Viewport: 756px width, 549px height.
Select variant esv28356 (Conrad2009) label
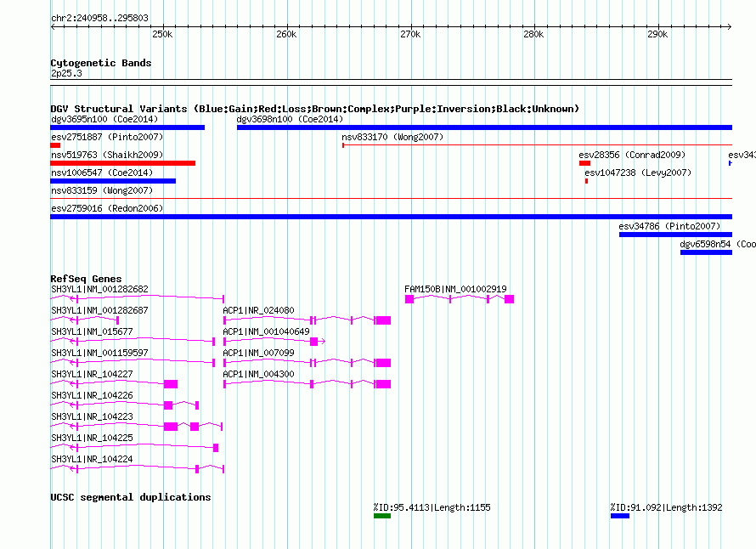tap(632, 155)
